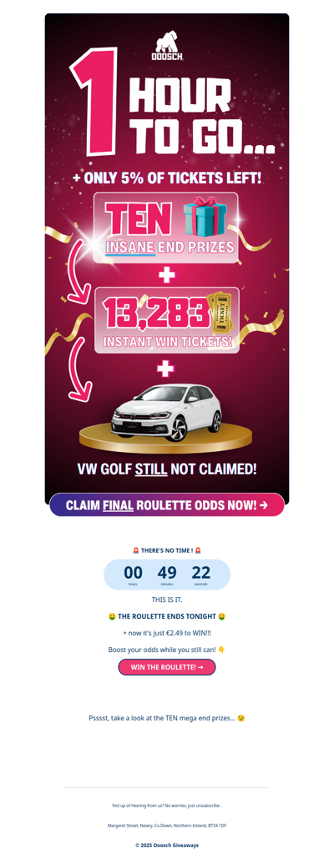Click the countdown timer hours value
334x868 pixels.
pos(133,572)
